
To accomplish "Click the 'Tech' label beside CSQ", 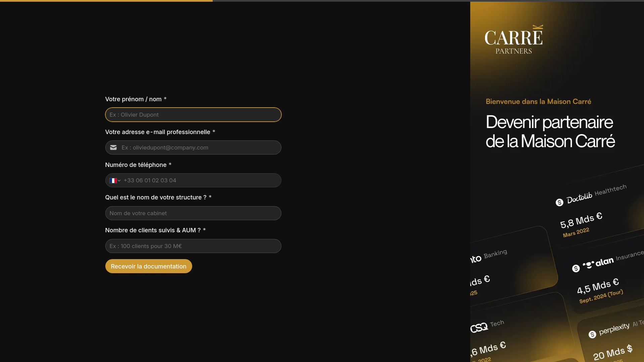I will coord(497,323).
